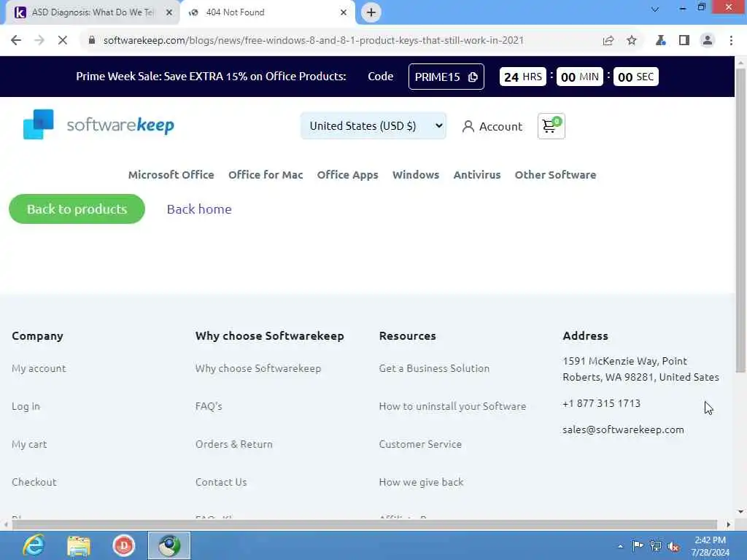Image resolution: width=747 pixels, height=560 pixels.
Task: Open the Other Software menu
Action: [x=555, y=175]
